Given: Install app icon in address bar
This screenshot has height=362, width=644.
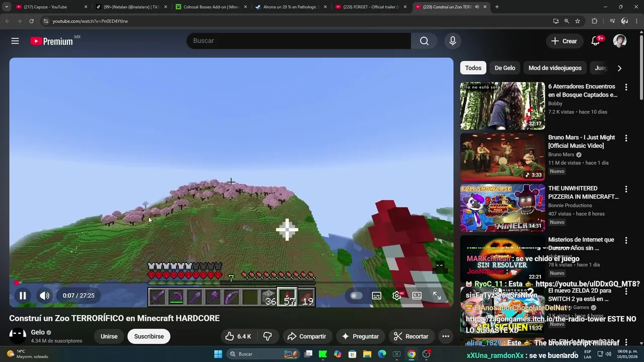Looking at the screenshot, I should coord(555,21).
